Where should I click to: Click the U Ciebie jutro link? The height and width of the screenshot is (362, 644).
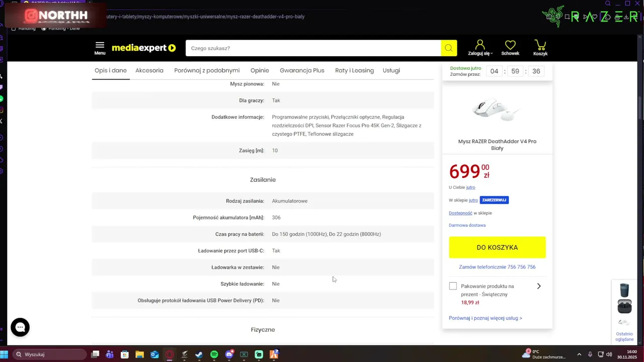(462, 188)
